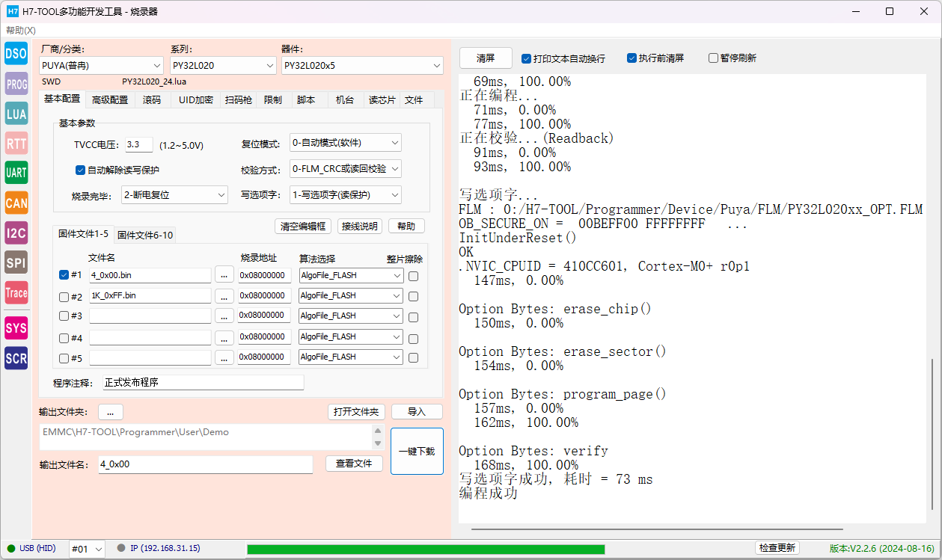Browse for the output folder
942x560 pixels.
coord(110,412)
